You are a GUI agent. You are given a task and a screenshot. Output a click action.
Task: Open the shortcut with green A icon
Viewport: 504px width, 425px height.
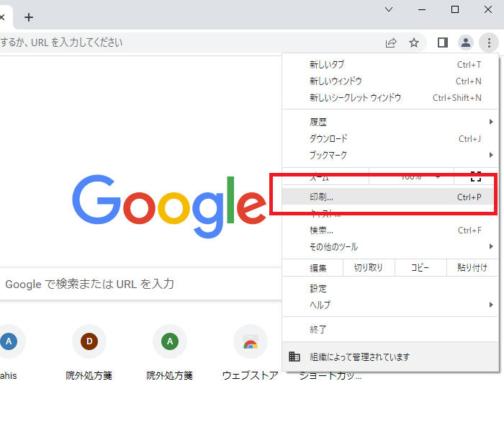170,341
